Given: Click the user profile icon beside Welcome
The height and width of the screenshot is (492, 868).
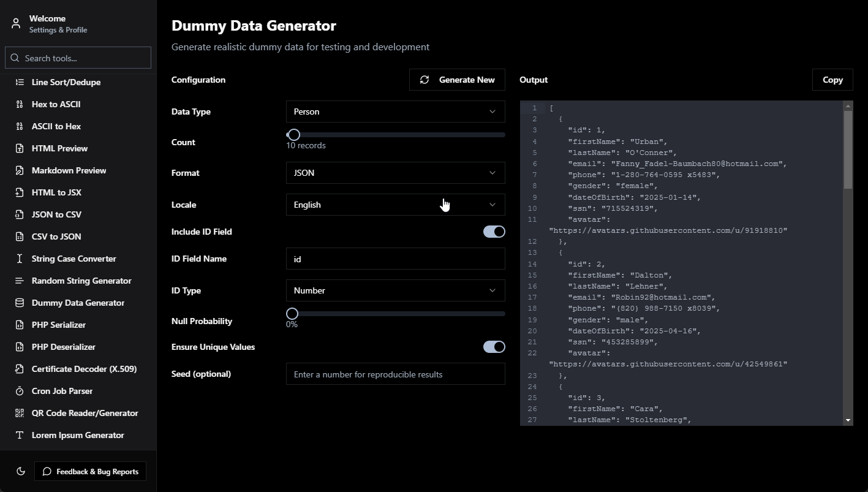Looking at the screenshot, I should pos(16,24).
